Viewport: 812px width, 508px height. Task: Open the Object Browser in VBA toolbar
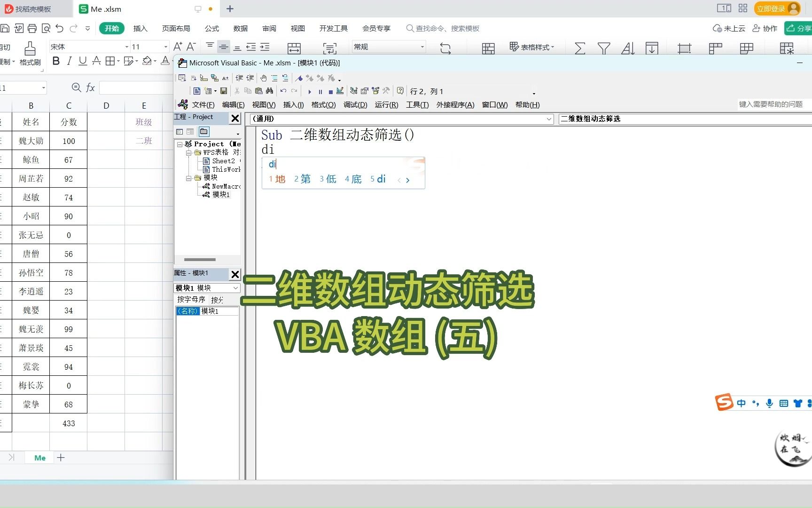(x=376, y=91)
